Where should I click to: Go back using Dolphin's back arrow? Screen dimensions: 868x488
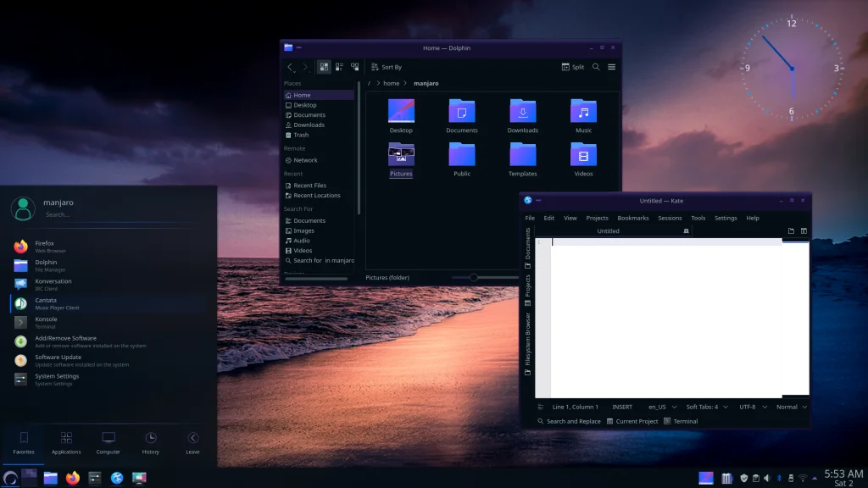point(290,67)
